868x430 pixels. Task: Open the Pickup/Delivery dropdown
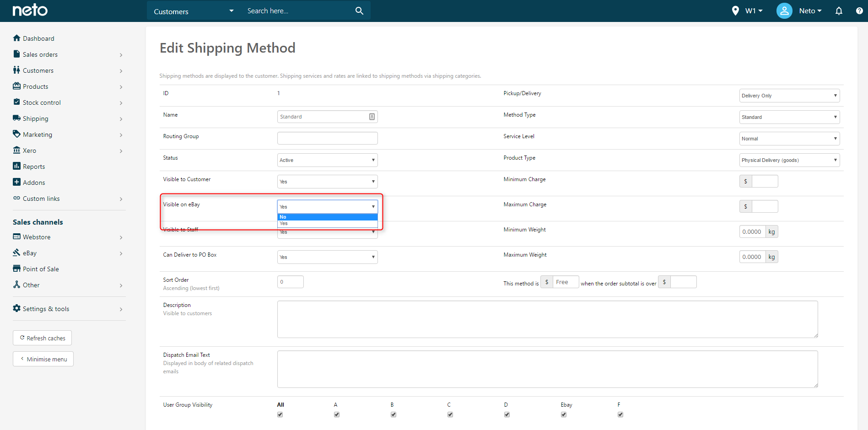click(789, 96)
